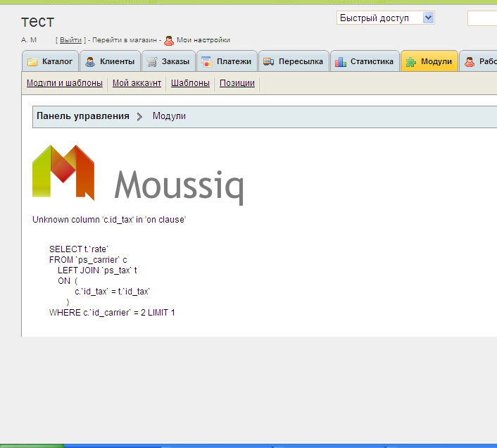The width and height of the screenshot is (497, 448).
Task: Click the Пересылка truck icon
Action: pos(268,62)
